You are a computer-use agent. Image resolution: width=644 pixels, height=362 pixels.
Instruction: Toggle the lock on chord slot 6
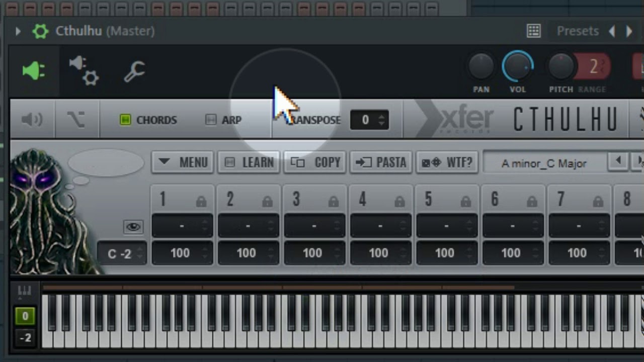pyautogui.click(x=532, y=202)
